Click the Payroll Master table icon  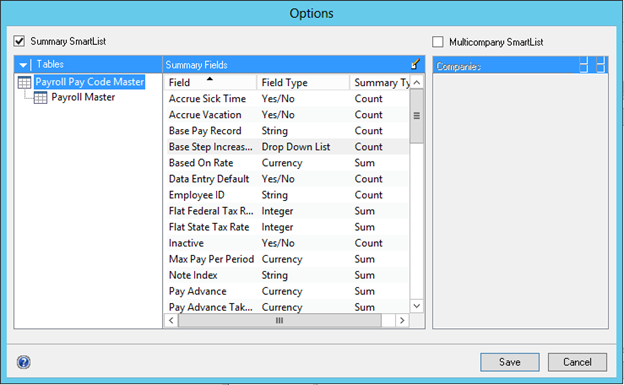[40, 98]
